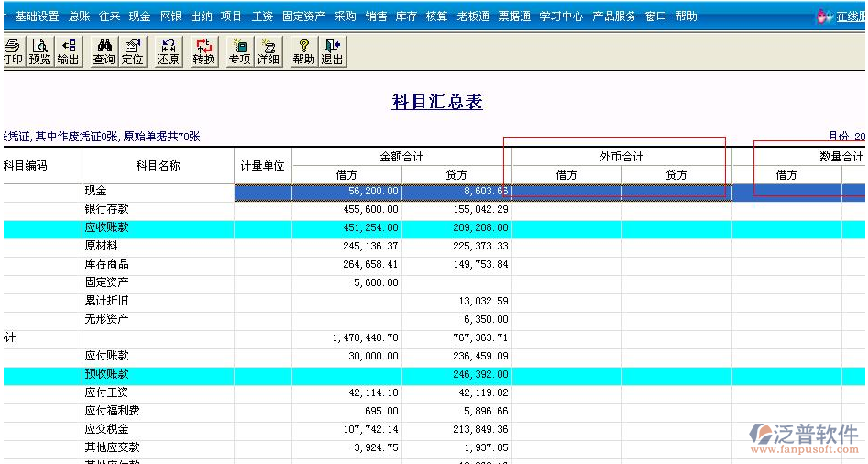The width and height of the screenshot is (868, 464).
Task: Open the 专项 (Special item) tool
Action: click(239, 51)
